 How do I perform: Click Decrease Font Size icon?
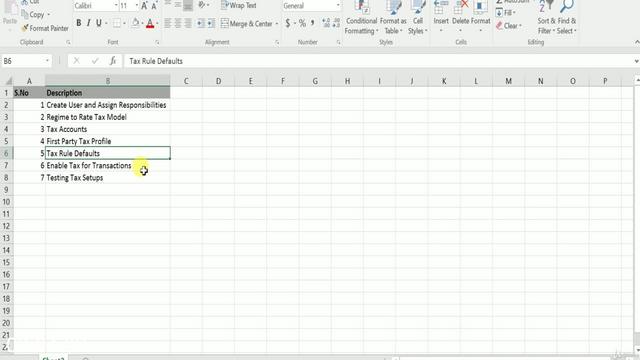pyautogui.click(x=154, y=6)
